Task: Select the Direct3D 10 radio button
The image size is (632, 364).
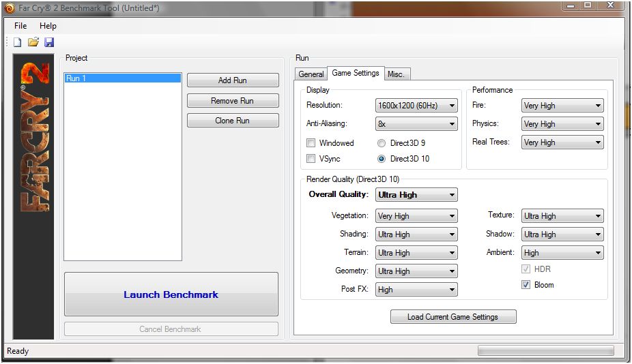Action: (382, 159)
